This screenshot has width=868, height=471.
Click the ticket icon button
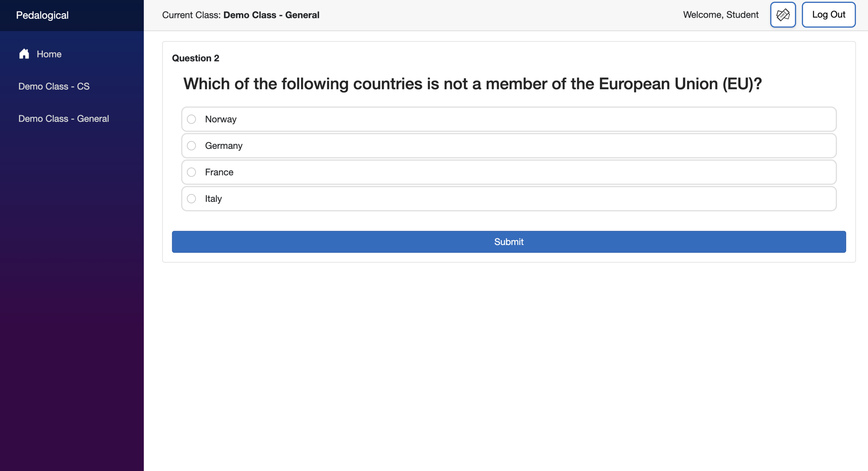click(x=783, y=15)
